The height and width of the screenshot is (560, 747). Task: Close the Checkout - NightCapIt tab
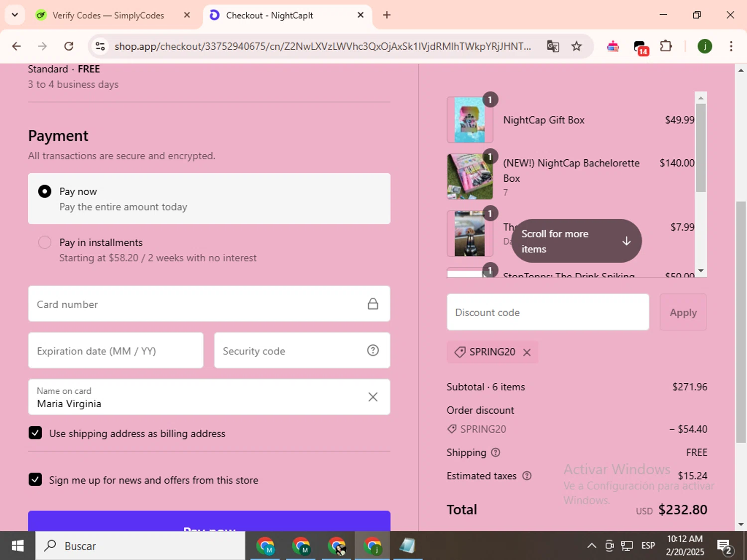(x=361, y=15)
